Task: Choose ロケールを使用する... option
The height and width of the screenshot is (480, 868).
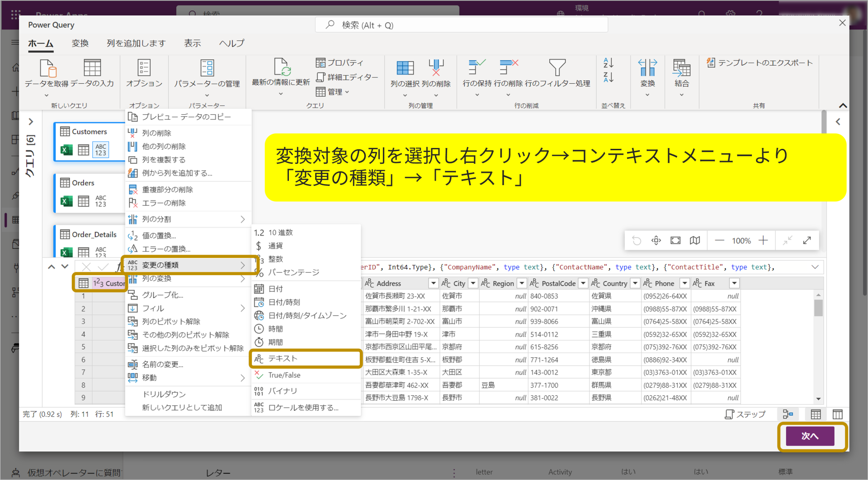Action: tap(306, 408)
